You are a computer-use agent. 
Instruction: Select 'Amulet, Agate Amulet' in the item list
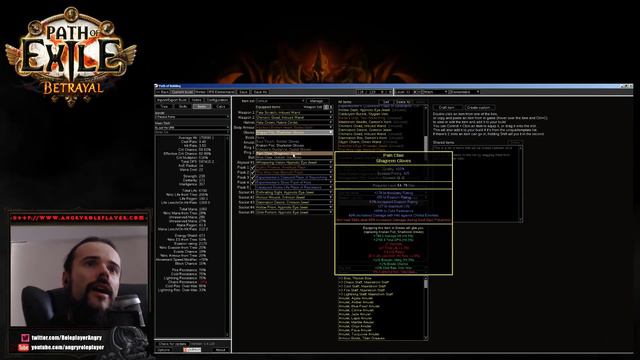coord(356,298)
